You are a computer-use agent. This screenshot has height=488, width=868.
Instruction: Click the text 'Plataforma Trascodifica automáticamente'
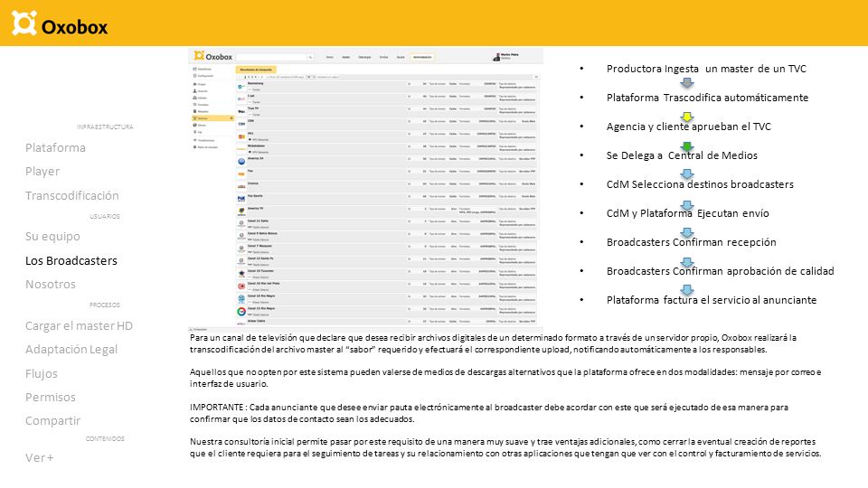tap(707, 98)
